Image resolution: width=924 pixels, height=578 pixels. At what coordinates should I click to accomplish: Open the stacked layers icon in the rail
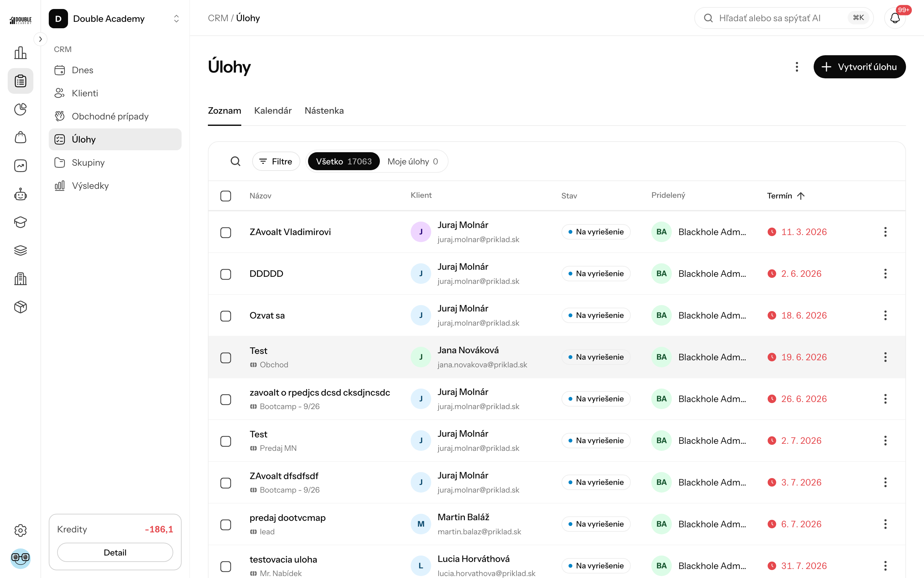pos(20,250)
